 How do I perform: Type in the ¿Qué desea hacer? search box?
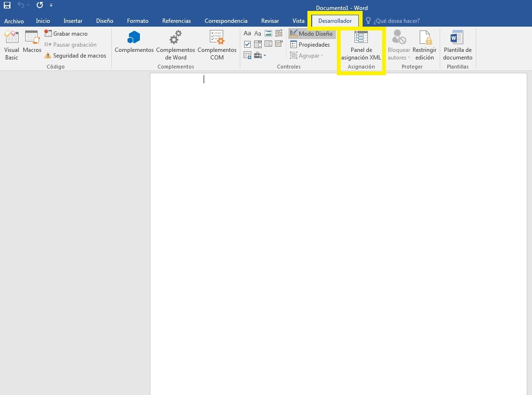[x=396, y=21]
